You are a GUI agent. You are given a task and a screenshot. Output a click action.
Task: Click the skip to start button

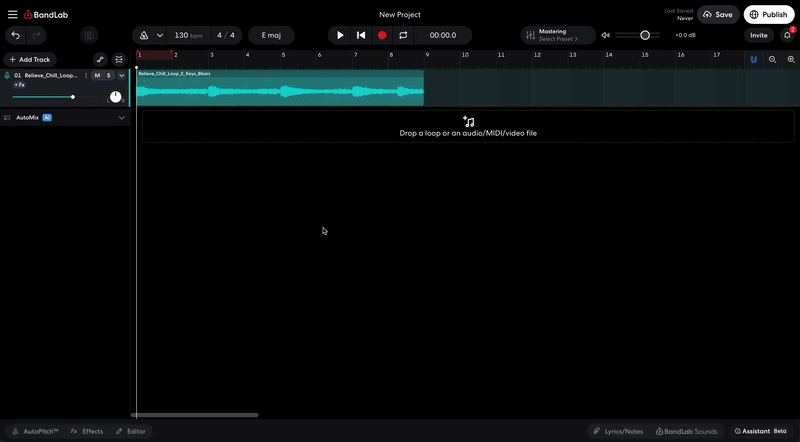pos(361,35)
